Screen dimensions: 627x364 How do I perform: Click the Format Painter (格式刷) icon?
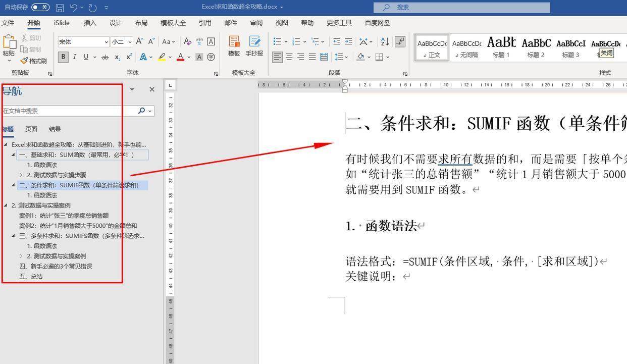point(33,61)
